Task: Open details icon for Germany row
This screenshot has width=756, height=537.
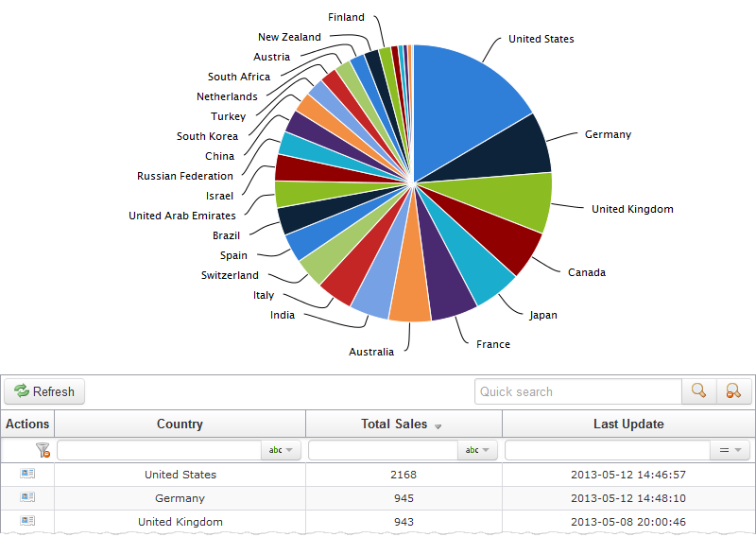Action: coord(27,497)
